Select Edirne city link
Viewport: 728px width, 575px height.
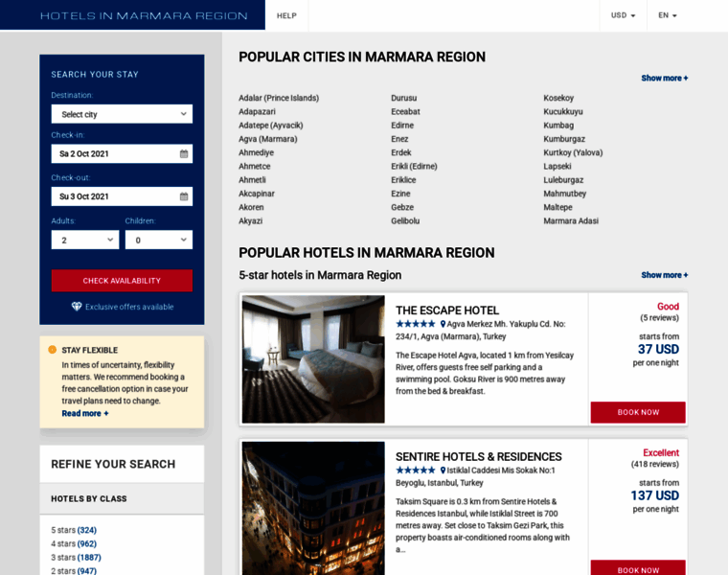402,126
